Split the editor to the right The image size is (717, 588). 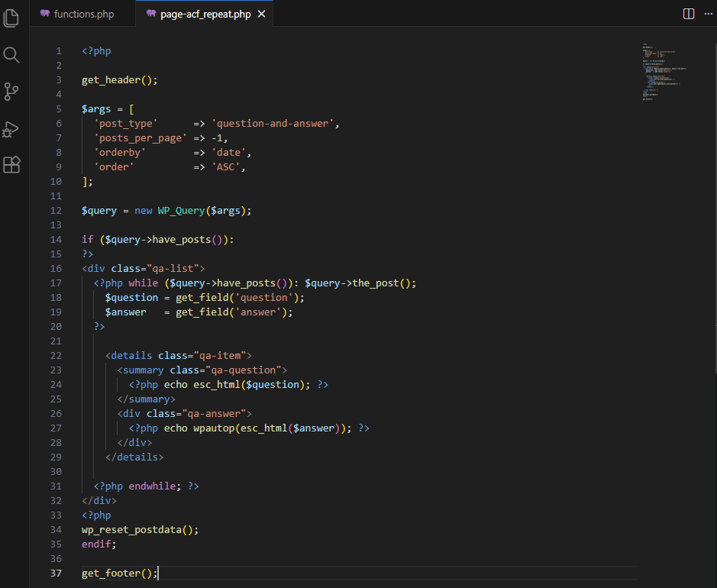[689, 14]
